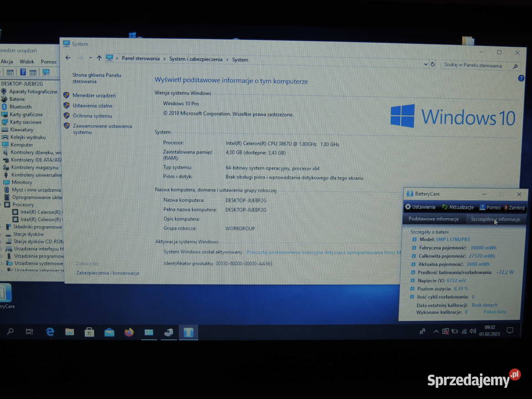
Task: Click info icon next to Napięcie (V)
Action: (412, 280)
